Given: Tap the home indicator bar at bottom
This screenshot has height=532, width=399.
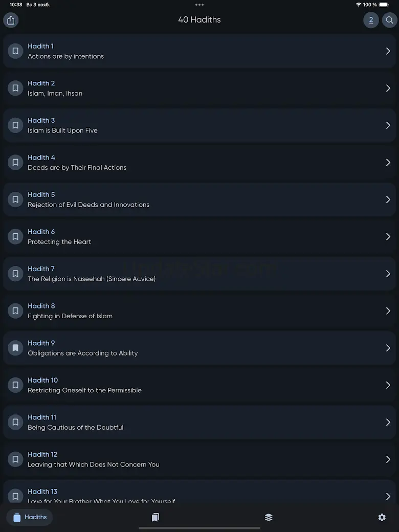Looking at the screenshot, I should click(x=199, y=528).
